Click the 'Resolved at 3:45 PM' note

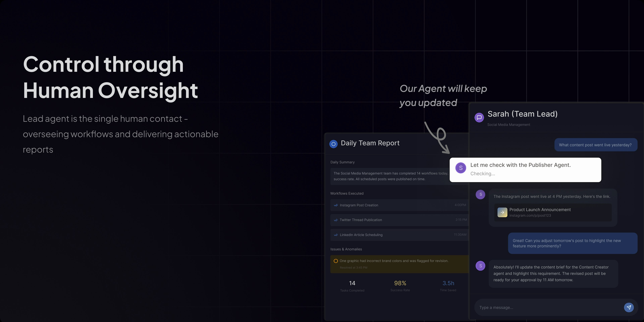coord(354,268)
